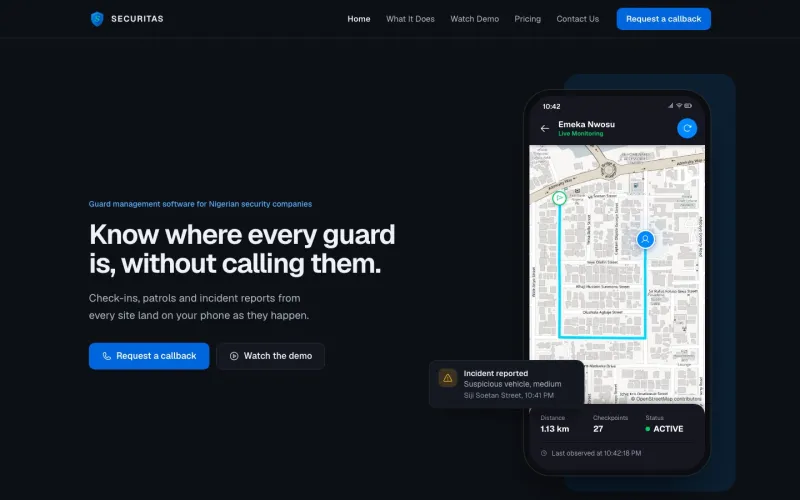
Task: Click the clock icon beside Last observed
Action: (544, 453)
